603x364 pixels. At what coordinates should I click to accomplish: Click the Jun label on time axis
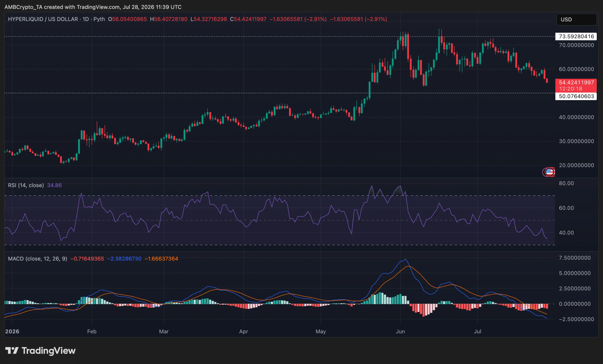400,331
